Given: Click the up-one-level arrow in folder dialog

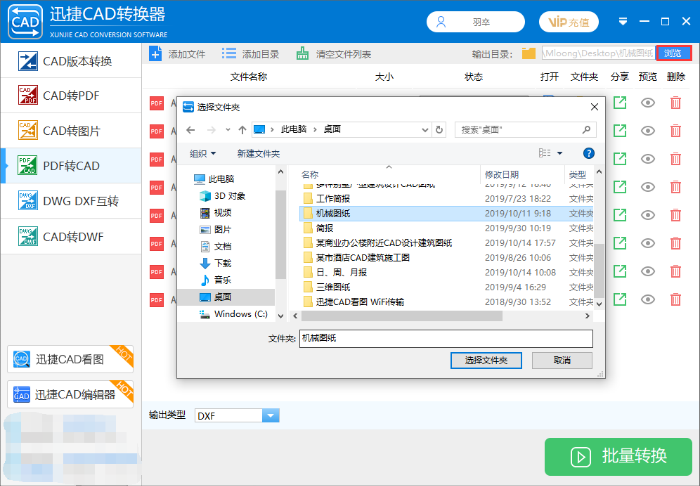Looking at the screenshot, I should [242, 130].
